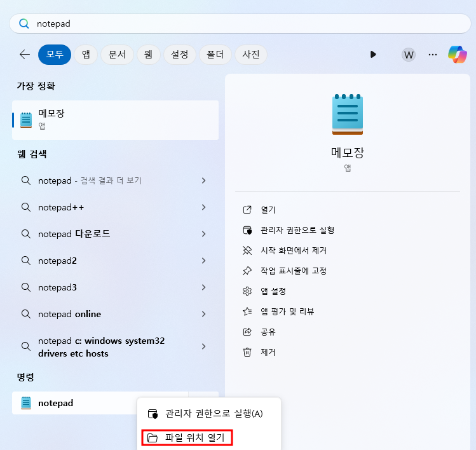Click 공유 to share the app
Viewport: 476px width, 450px height.
(x=268, y=332)
